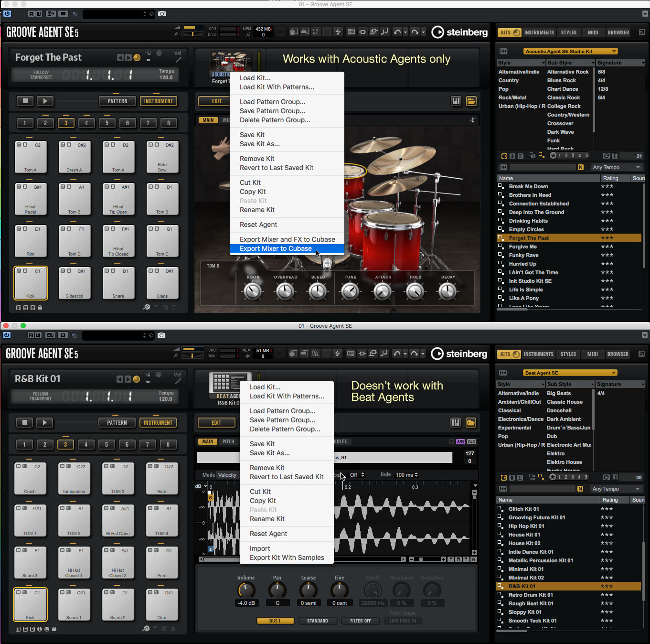Click redo arrow in Forget The Past window
Screen dimensions: 650x644
[415, 32]
